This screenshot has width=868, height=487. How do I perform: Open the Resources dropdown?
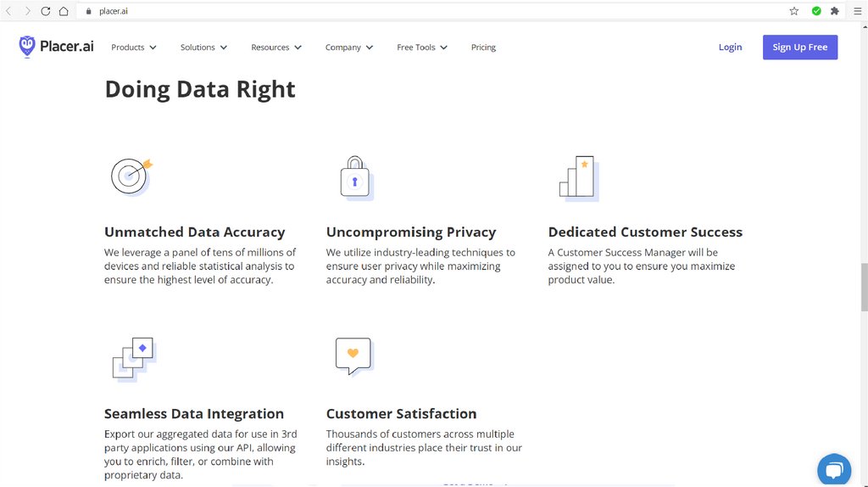pyautogui.click(x=276, y=48)
